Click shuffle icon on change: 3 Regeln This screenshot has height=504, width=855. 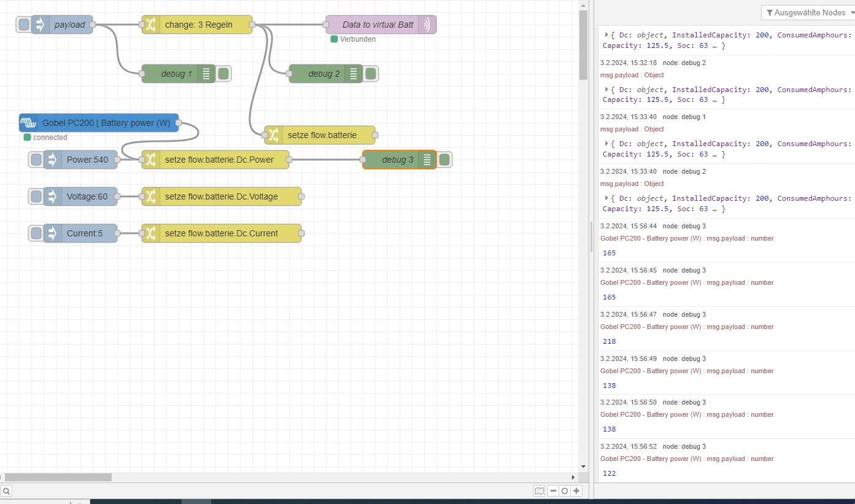click(151, 25)
